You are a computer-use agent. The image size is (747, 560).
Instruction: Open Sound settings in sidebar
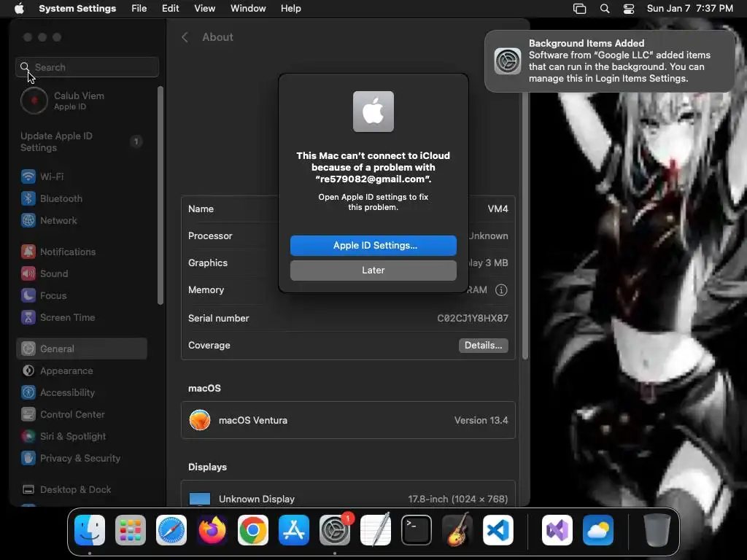tap(82, 274)
